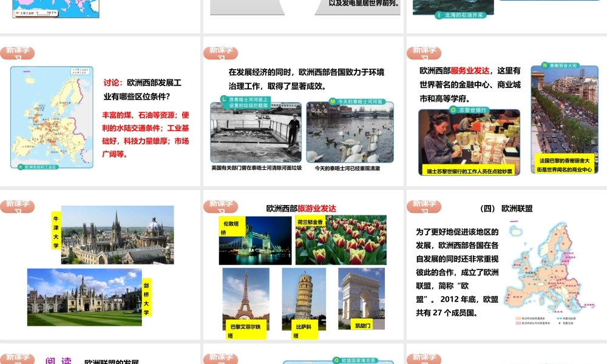
Task: Click the yellow 剑桥大学 label
Action: pos(146,297)
